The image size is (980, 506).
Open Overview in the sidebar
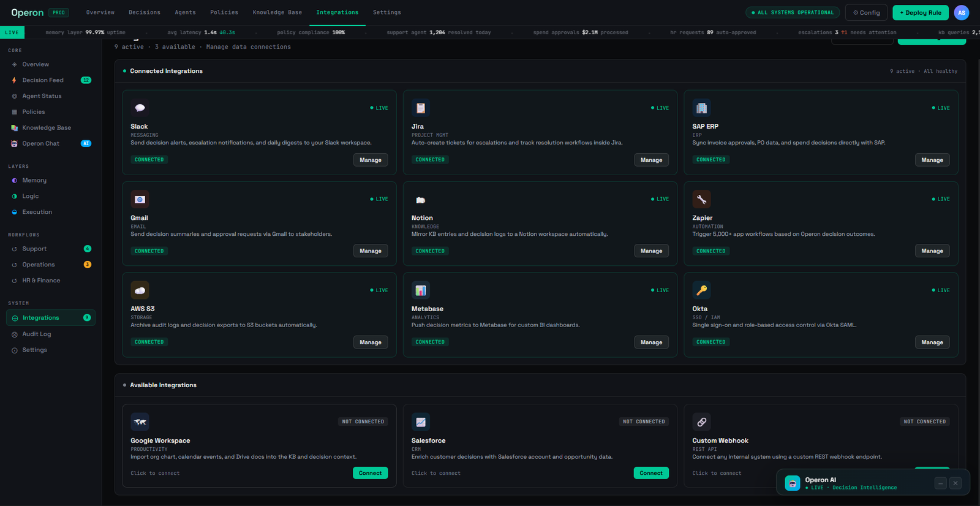(51, 64)
